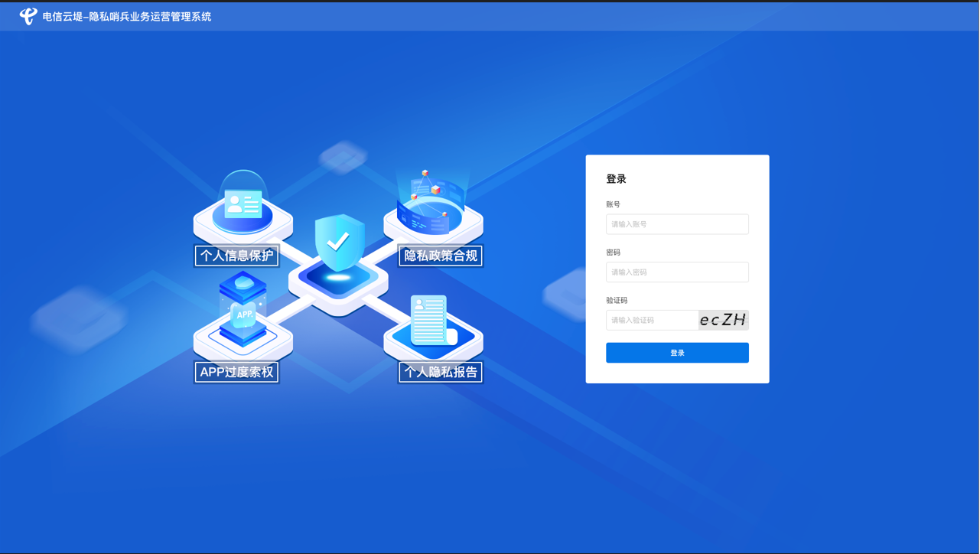Click the 密码 field label
Screen dimensions: 980x554
coord(613,253)
